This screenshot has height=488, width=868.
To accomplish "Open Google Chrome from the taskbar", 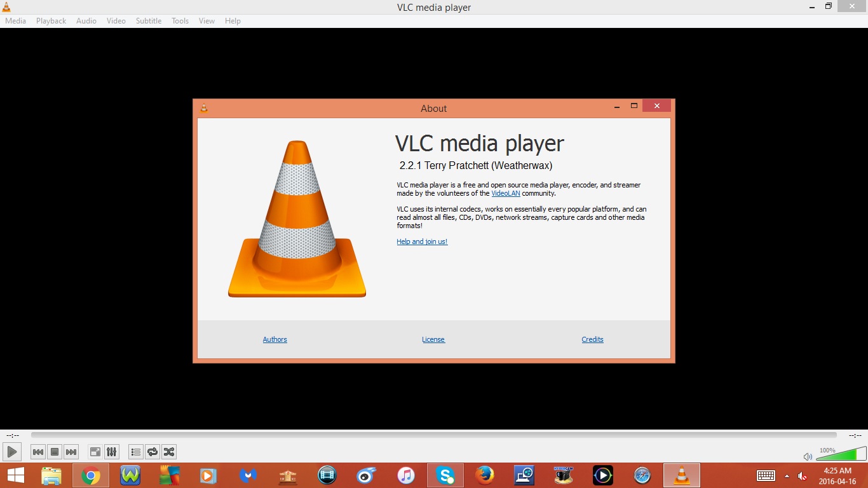I will click(x=91, y=475).
